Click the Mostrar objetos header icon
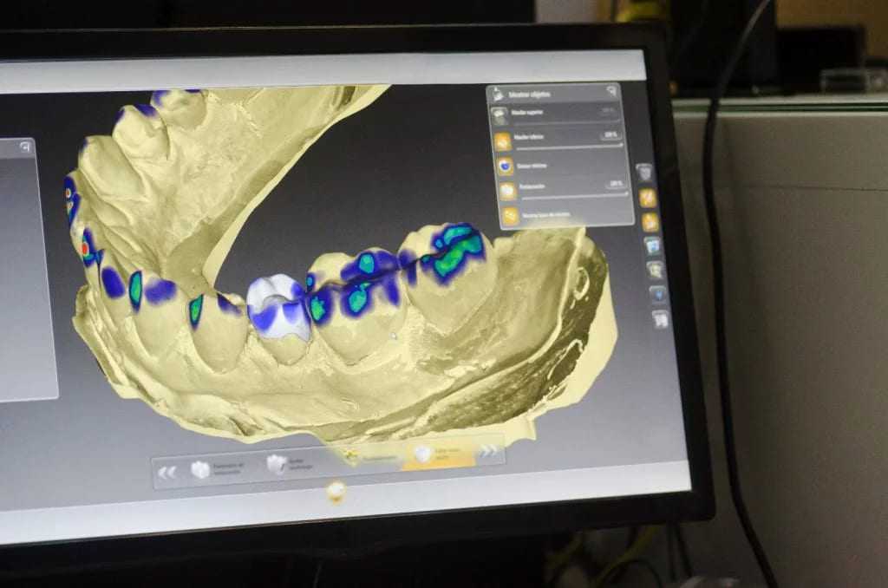 [x=496, y=94]
